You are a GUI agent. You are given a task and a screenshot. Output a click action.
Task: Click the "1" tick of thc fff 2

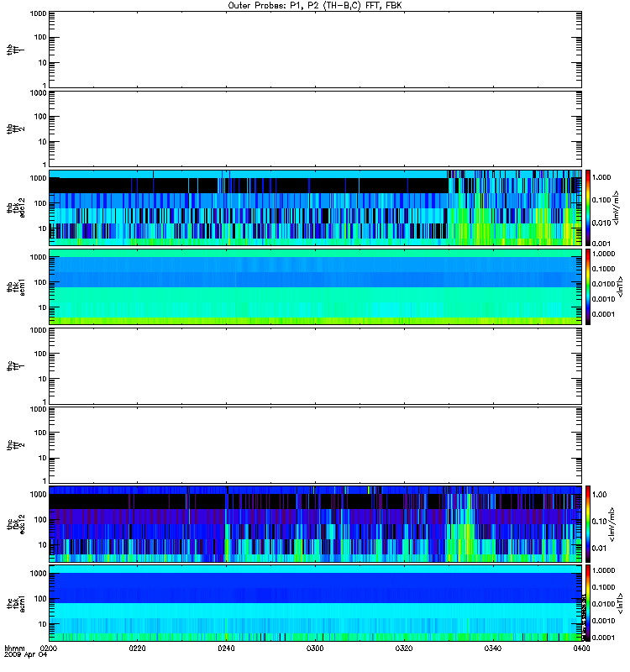coord(45,480)
